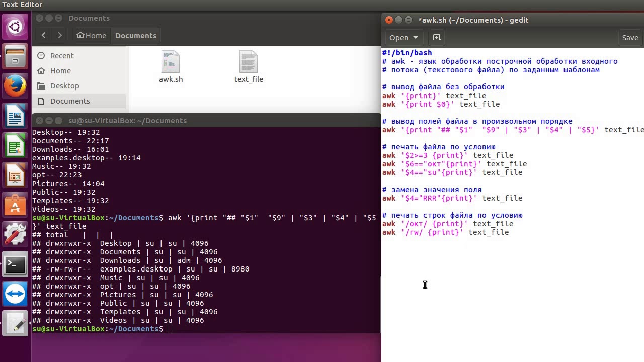Click terminal output '## total | | |'

click(73, 235)
